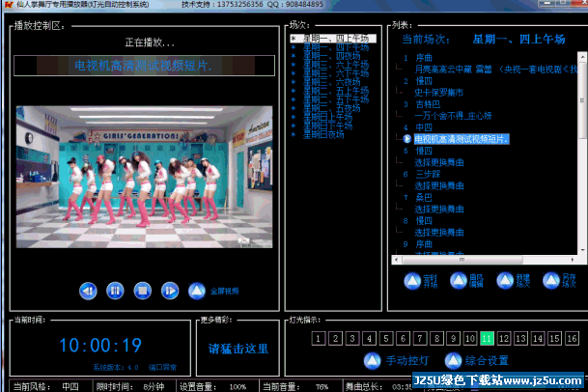Click the 请猛击这里 link
The height and width of the screenshot is (392, 588).
(238, 349)
